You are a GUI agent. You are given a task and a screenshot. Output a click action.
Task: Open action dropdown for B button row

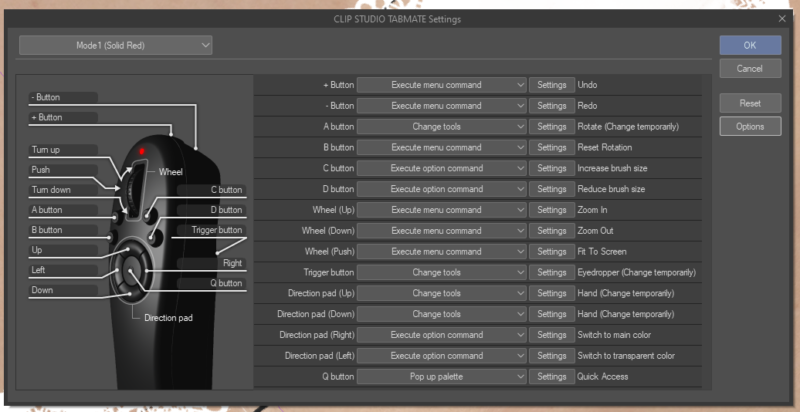[x=441, y=148]
